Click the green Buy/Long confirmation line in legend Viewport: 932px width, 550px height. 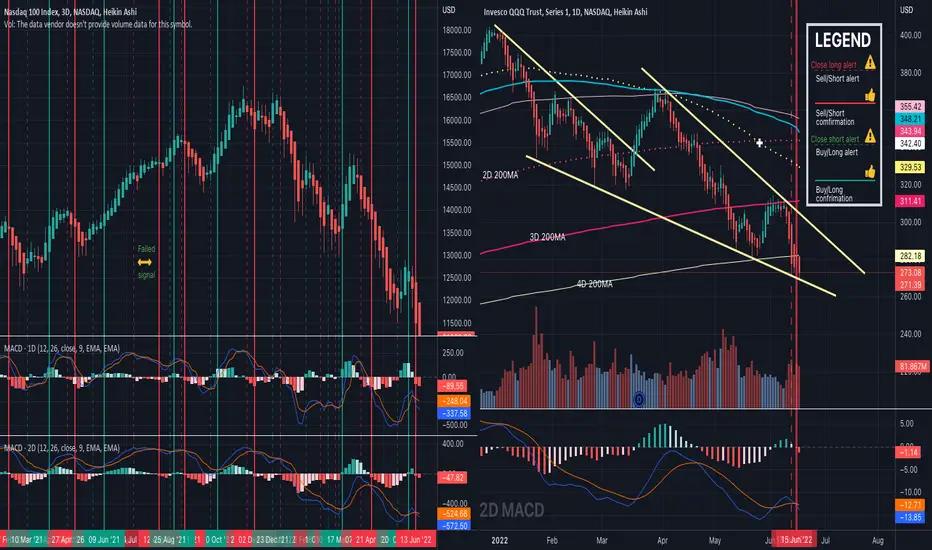tap(845, 181)
